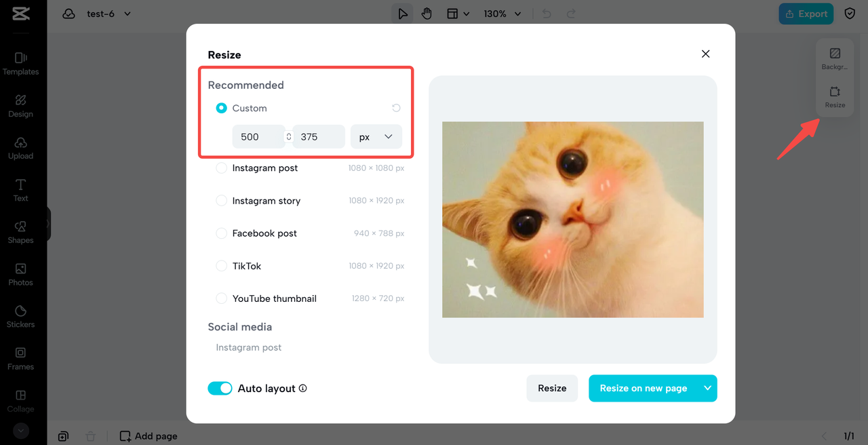The image size is (868, 445).
Task: Click the Auto layout info icon
Action: point(303,388)
